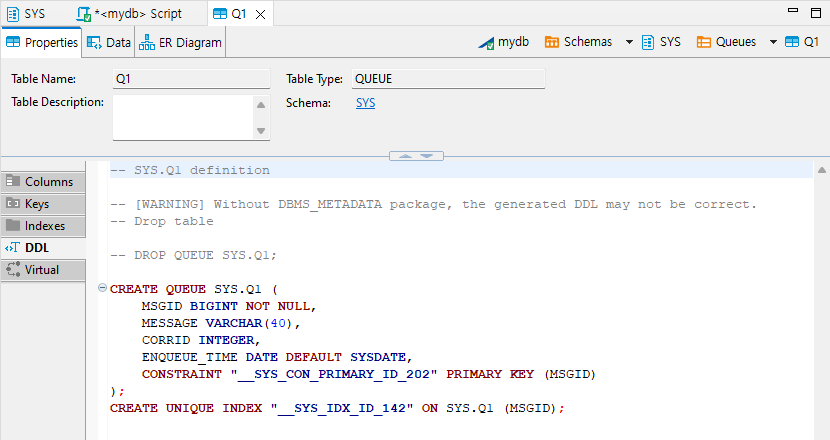Click the Table Name field containing Q1
This screenshot has height=440, width=830.
191,79
